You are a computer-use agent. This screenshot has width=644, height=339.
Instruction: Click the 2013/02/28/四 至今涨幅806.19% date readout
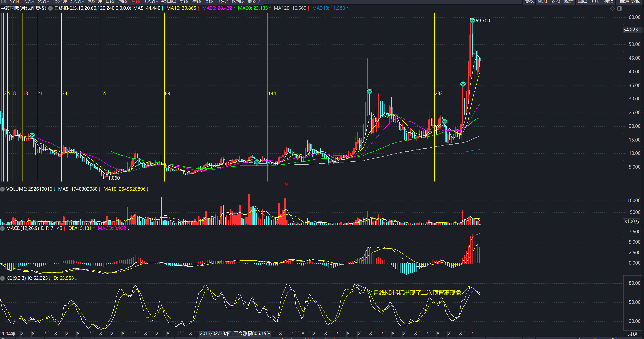235,333
